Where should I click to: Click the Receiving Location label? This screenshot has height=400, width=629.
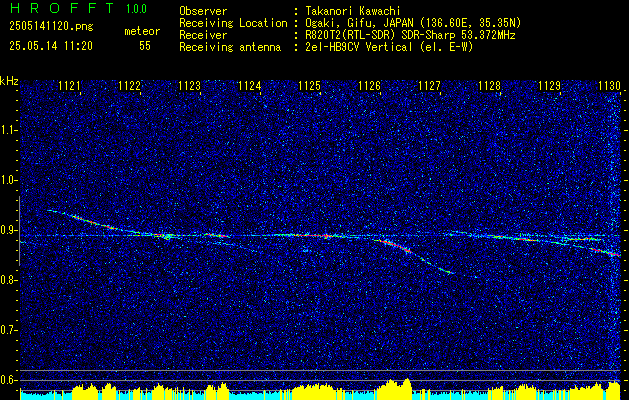point(233,23)
